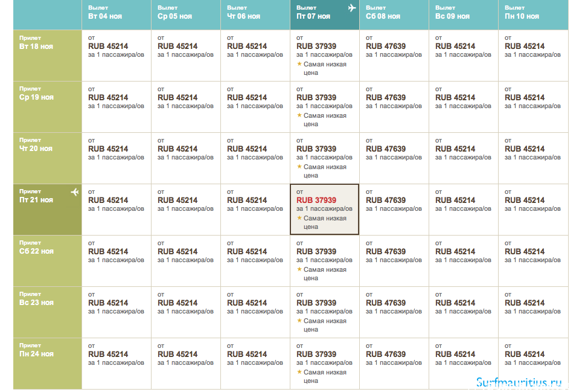Click the lowest-price star in the Вт 18 ноя row
The image size is (588, 392).
299,64
